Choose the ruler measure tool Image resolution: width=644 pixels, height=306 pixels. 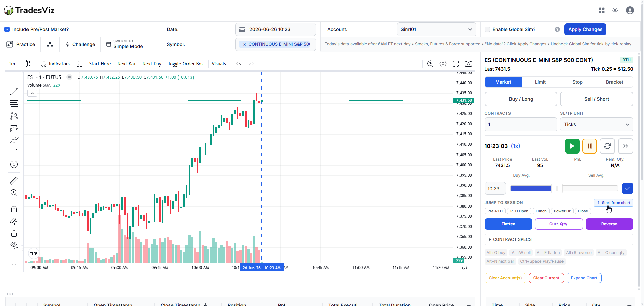tap(14, 181)
